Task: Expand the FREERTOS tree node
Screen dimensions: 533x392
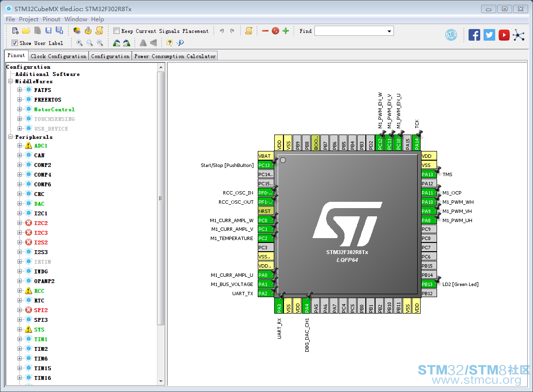Action: pyautogui.click(x=20, y=99)
